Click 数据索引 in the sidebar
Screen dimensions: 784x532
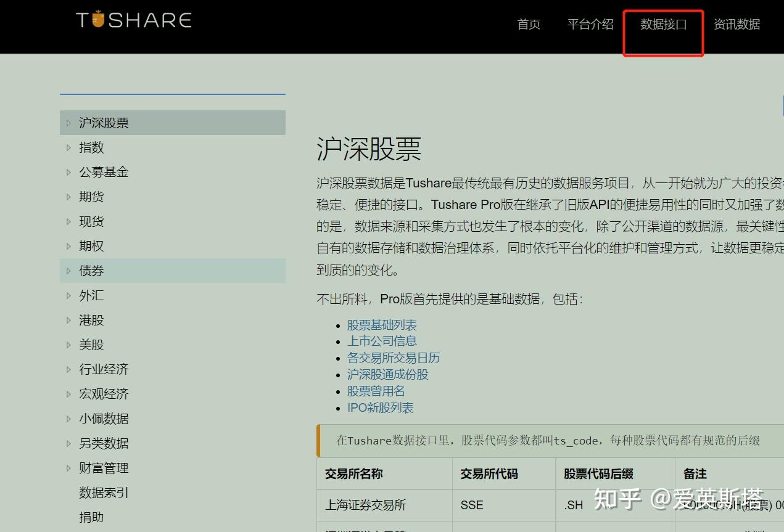tap(104, 493)
